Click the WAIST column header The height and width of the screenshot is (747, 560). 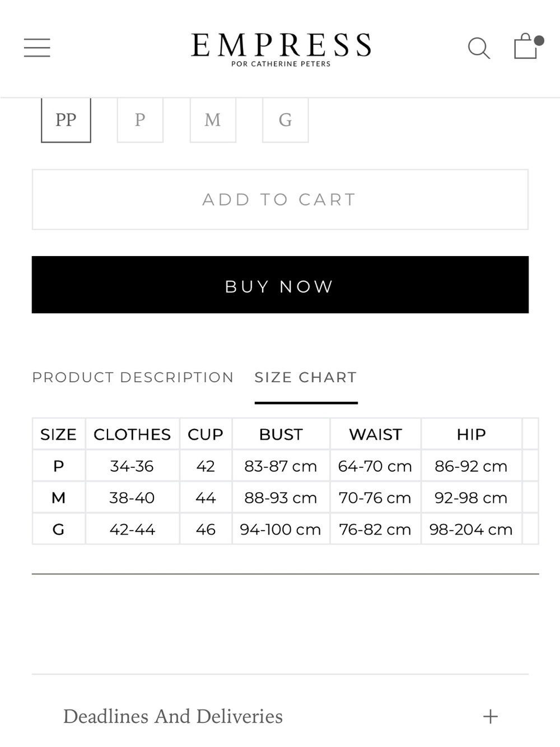click(x=375, y=434)
